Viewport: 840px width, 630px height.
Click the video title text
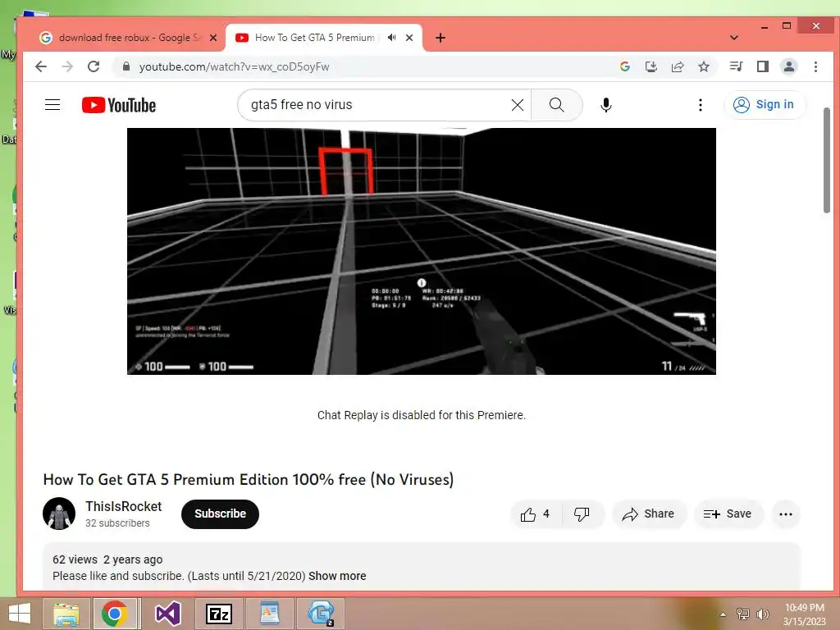tap(248, 479)
